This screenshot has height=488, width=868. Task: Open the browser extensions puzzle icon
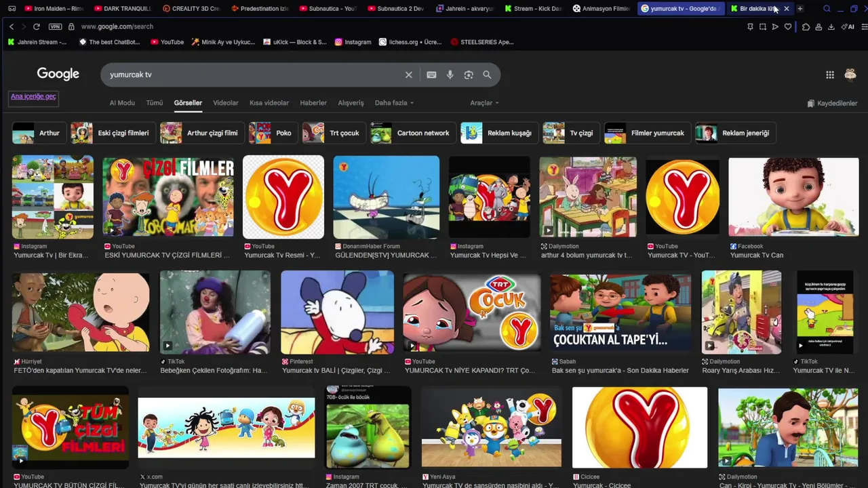point(806,26)
